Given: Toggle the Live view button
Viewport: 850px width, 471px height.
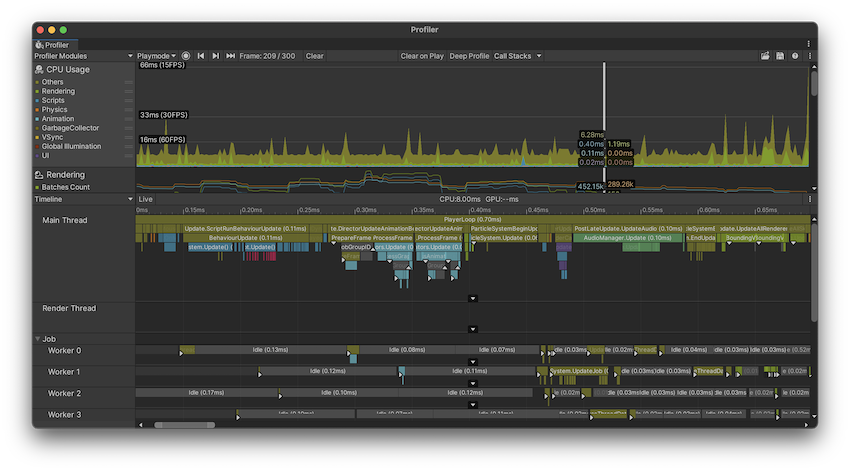Looking at the screenshot, I should (x=146, y=199).
